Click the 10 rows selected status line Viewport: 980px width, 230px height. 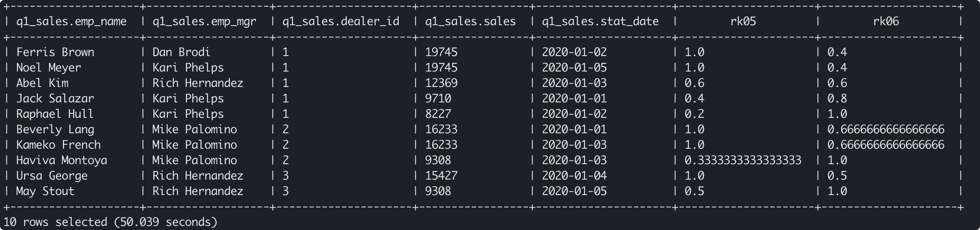(x=110, y=222)
